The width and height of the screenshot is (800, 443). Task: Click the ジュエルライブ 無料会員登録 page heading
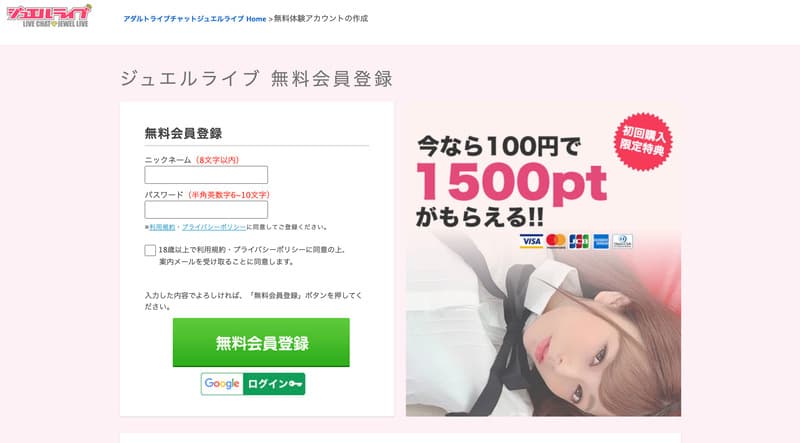[257, 79]
